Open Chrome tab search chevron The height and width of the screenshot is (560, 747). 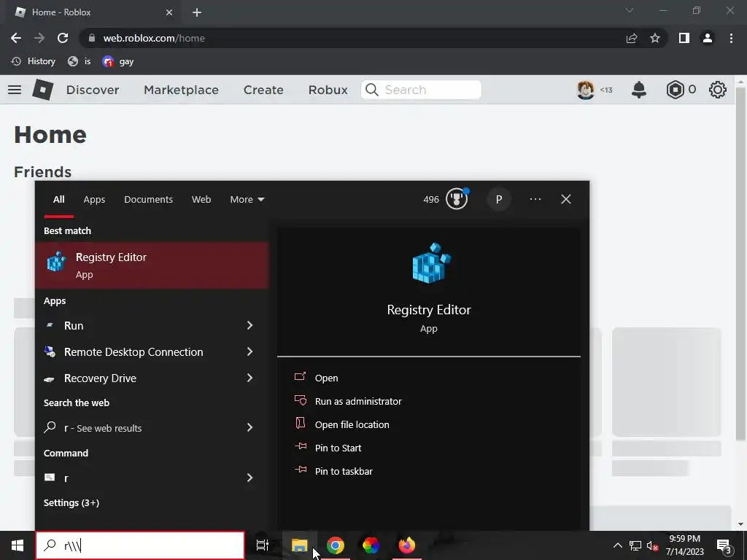tap(630, 10)
